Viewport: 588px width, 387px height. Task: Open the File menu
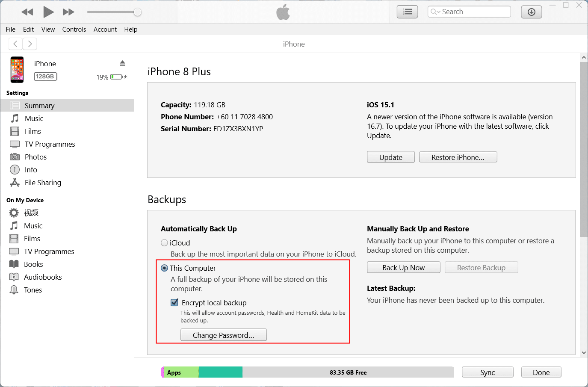pos(11,30)
